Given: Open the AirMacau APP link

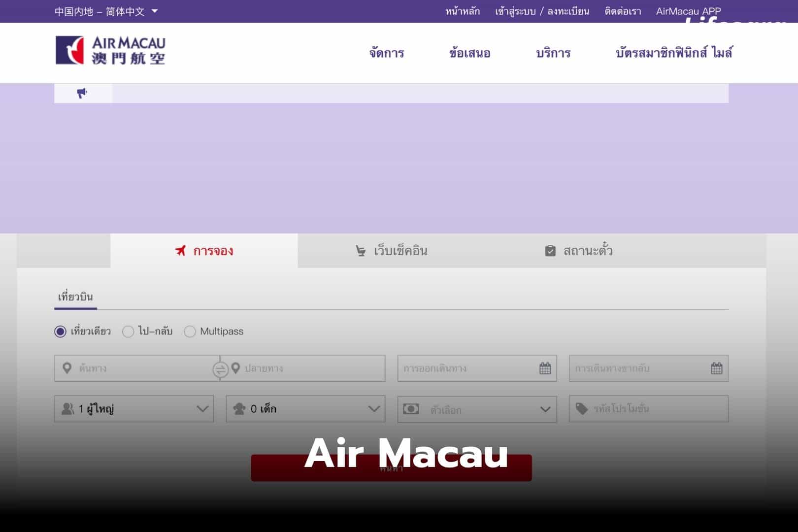Looking at the screenshot, I should click(x=688, y=11).
